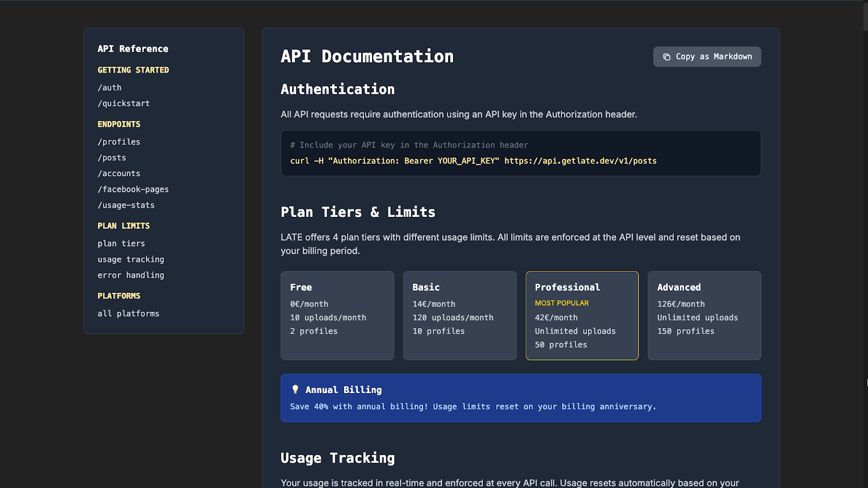Select the /auth sidebar entry
Viewport: 868px width, 488px height.
110,87
